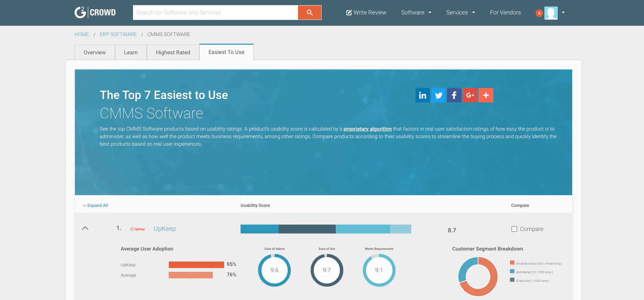The image size is (644, 300).
Task: Open For Vendors menu item
Action: click(x=506, y=12)
